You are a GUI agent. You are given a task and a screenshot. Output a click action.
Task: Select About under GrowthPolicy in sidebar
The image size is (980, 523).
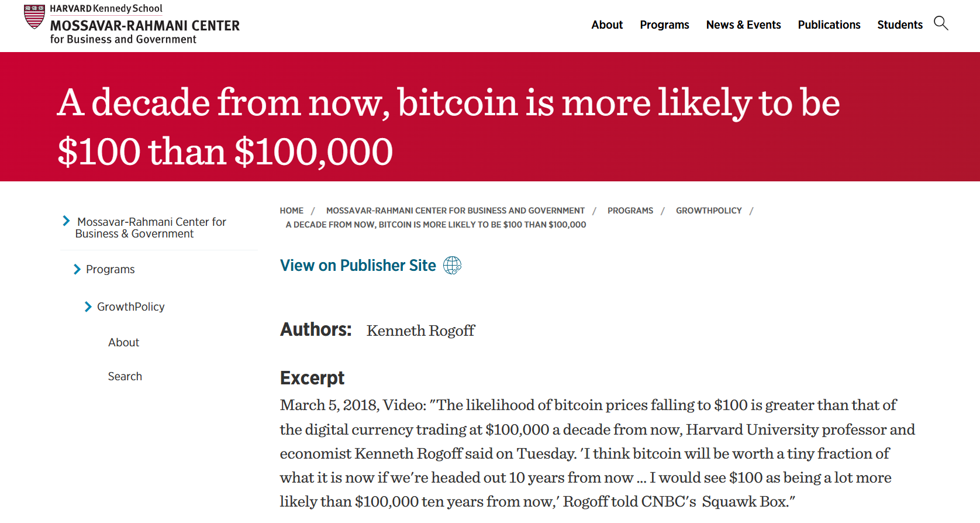(x=123, y=342)
